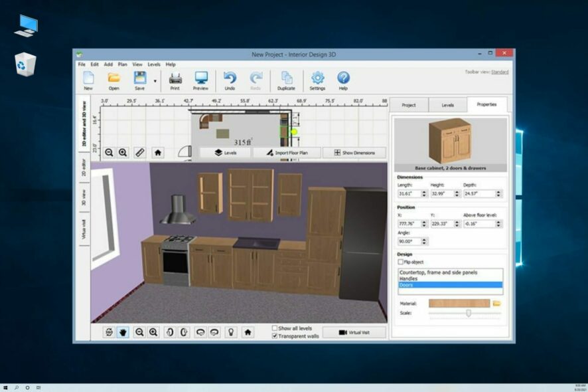This screenshot has height=392, width=588.
Task: Open the Add menu
Action: (x=108, y=64)
